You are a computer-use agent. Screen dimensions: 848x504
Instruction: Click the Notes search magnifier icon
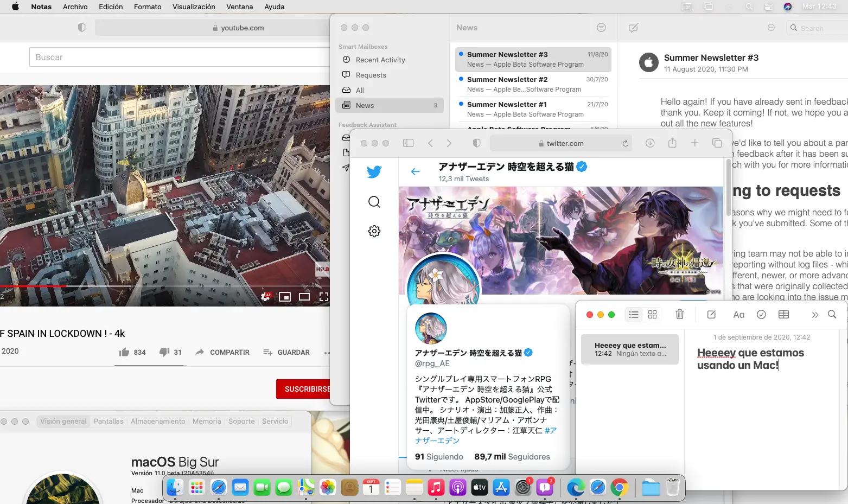click(x=832, y=315)
